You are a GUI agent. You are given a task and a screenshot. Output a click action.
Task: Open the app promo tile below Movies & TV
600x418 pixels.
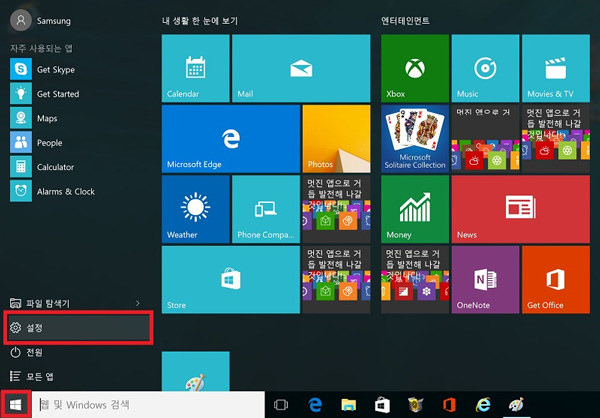tap(556, 139)
